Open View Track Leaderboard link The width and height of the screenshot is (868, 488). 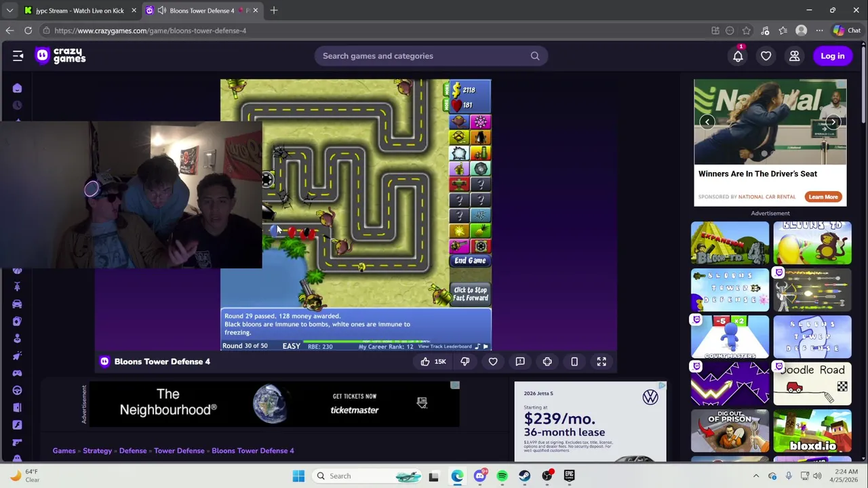[x=445, y=346]
